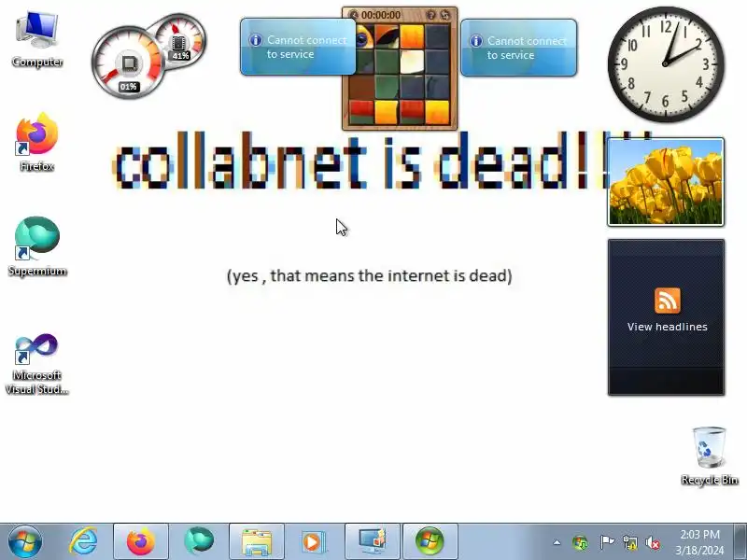This screenshot has height=560, width=747.
Task: Click the Windows Update tray icon
Action: 581,542
